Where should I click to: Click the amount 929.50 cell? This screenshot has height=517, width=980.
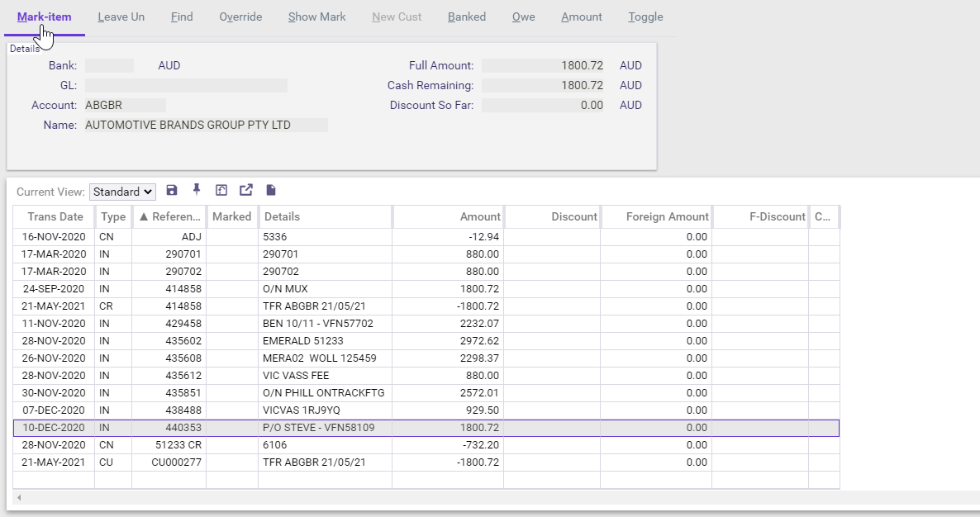click(x=448, y=410)
